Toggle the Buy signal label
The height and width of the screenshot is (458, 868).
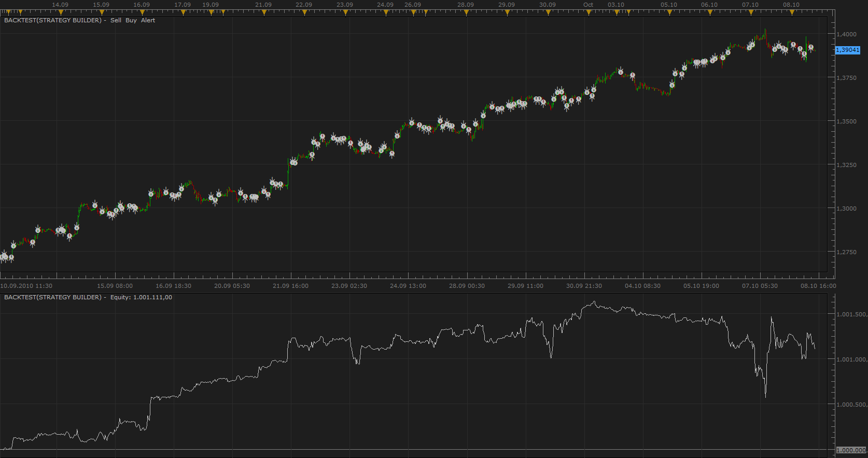coord(131,20)
